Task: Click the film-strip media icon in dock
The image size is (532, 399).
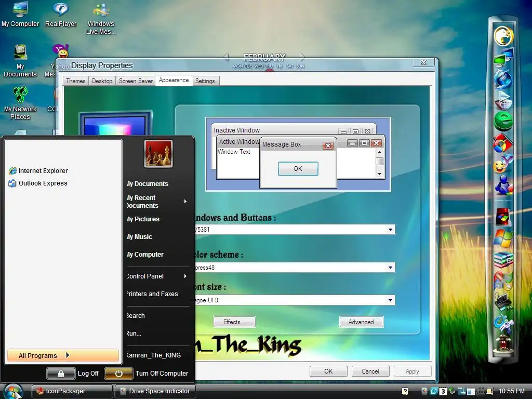Action: 503,143
